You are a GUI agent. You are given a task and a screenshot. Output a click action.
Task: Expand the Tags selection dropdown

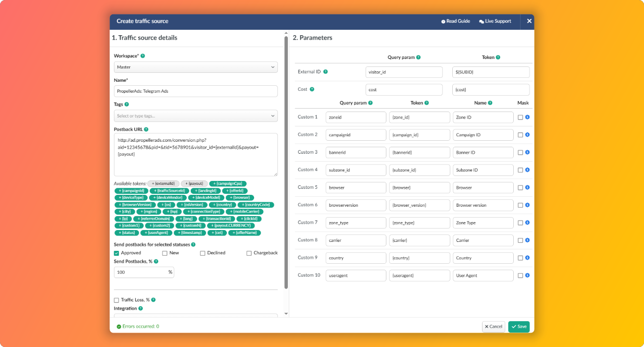point(196,116)
